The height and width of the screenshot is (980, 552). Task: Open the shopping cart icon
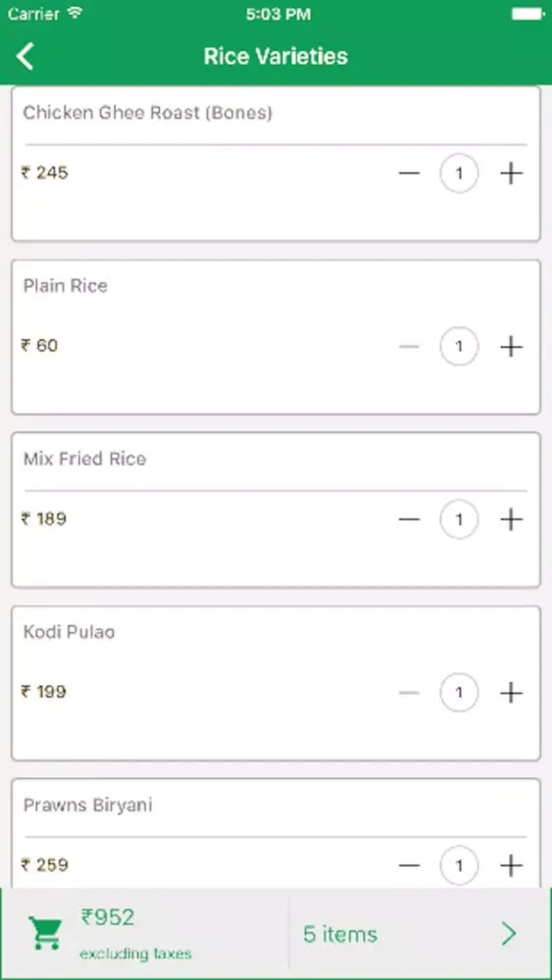pos(46,934)
